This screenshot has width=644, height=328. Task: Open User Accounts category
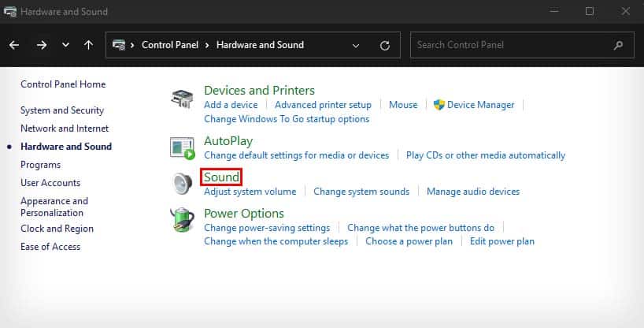coord(50,183)
